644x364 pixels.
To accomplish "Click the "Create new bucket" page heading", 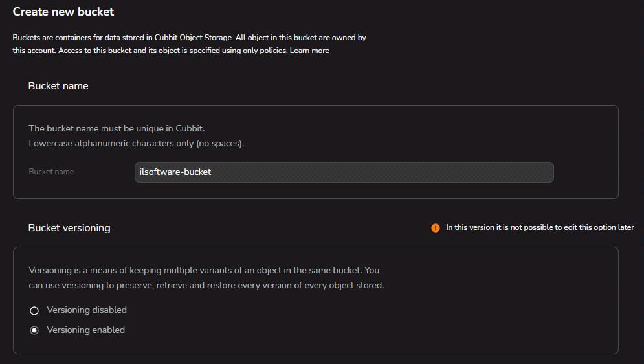I will (x=63, y=12).
